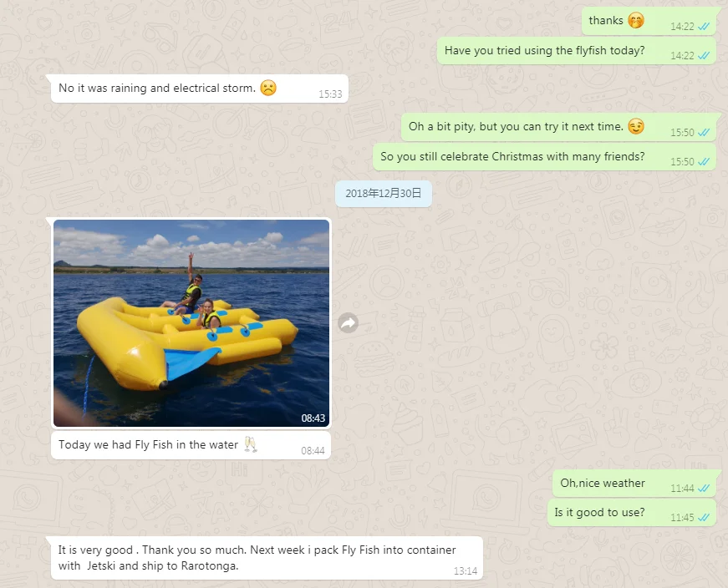Click the forward arrow beside the photo
The image size is (728, 588).
(348, 323)
